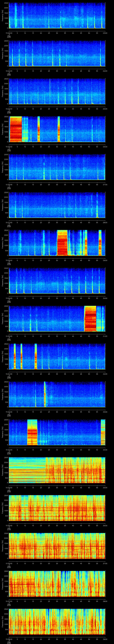Click the spectrogram panel starting at 15:27:00
Image resolution: width=114 pixels, height=644 pixels.
coord(57,205)
